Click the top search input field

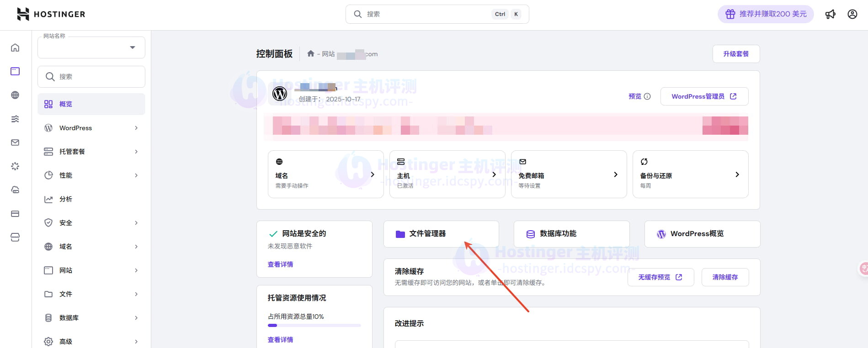point(427,14)
